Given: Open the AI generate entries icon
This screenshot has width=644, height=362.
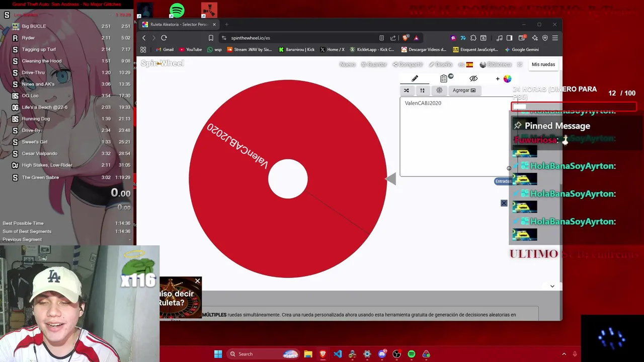Looking at the screenshot, I should click(x=439, y=90).
